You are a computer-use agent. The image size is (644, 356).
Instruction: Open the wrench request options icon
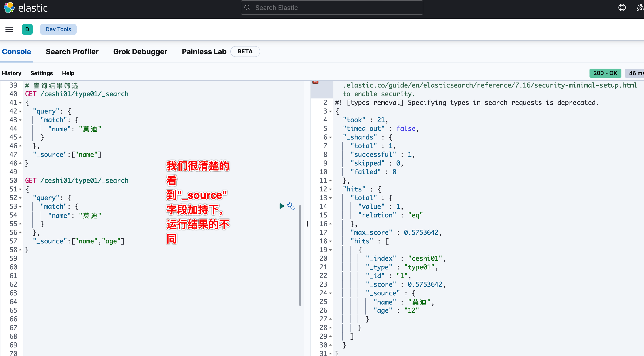point(291,206)
